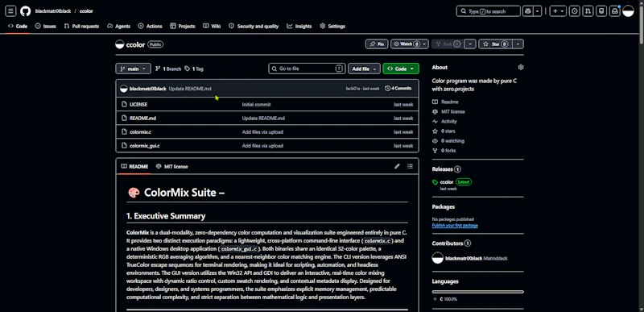644x312 pixels.
Task: Select the Code tab
Action: 18,26
